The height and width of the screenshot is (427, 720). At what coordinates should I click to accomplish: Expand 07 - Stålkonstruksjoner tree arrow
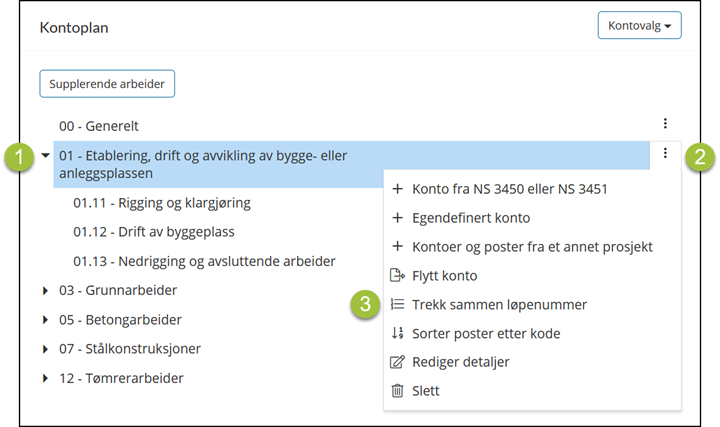(x=45, y=349)
